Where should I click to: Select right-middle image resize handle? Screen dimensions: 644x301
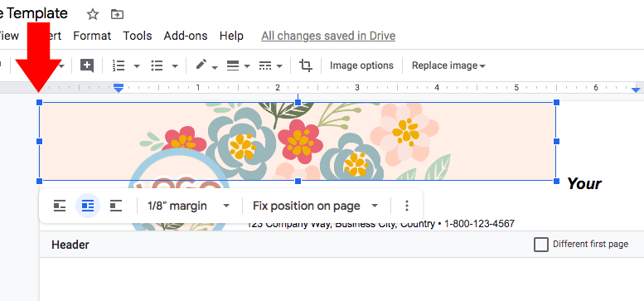click(556, 141)
